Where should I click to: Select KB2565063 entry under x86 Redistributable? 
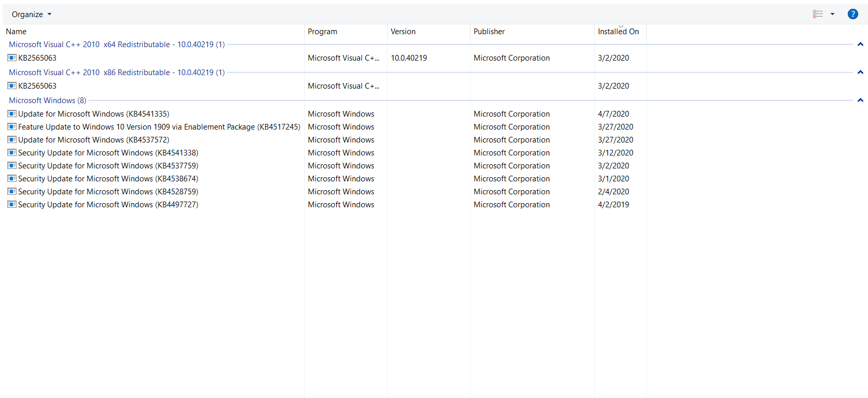(x=37, y=86)
